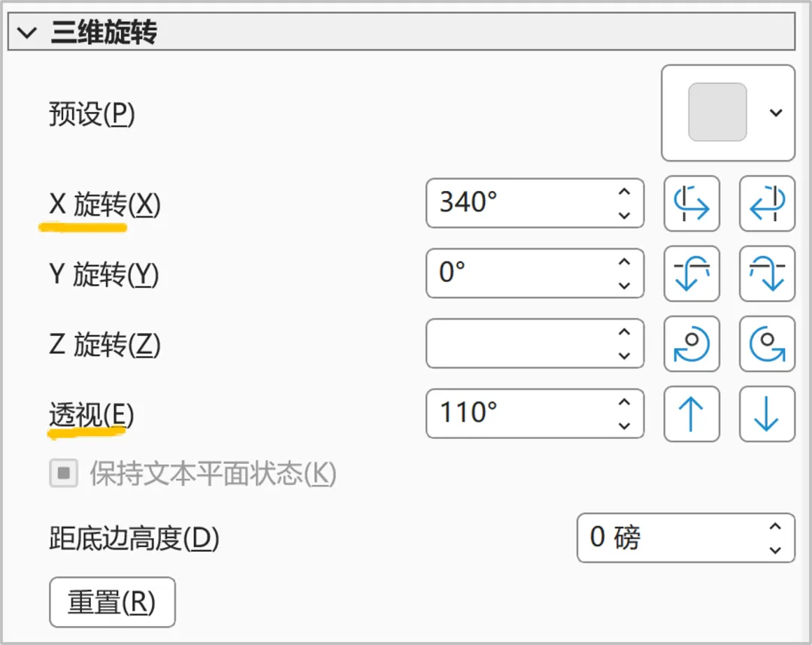812x645 pixels.
Task: Open the 预设 preset dropdown
Action: coord(728,113)
